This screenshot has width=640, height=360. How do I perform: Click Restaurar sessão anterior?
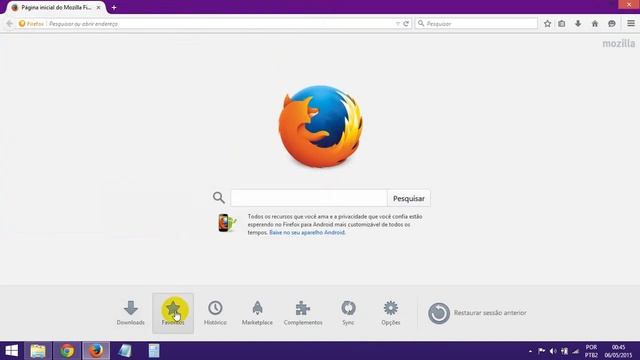point(477,313)
